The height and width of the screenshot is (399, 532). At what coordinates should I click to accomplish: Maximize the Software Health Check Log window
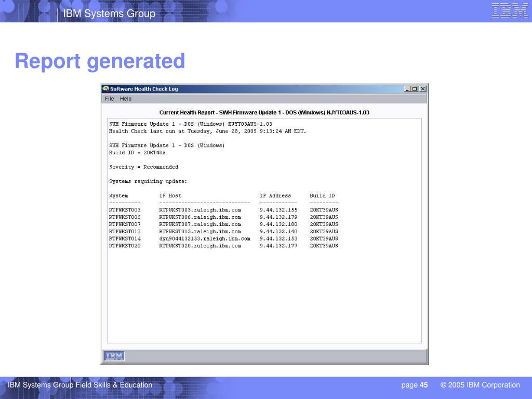click(414, 89)
